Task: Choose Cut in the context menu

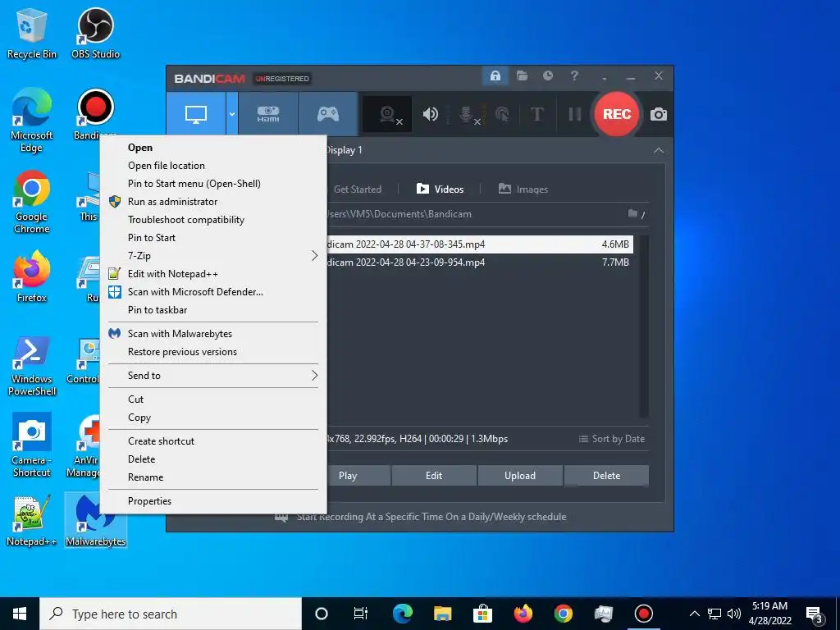Action: (x=213, y=399)
